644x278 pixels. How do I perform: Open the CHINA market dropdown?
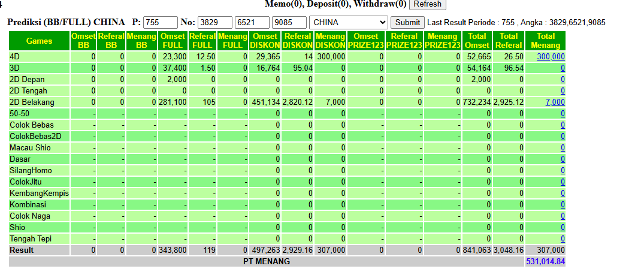click(x=348, y=23)
